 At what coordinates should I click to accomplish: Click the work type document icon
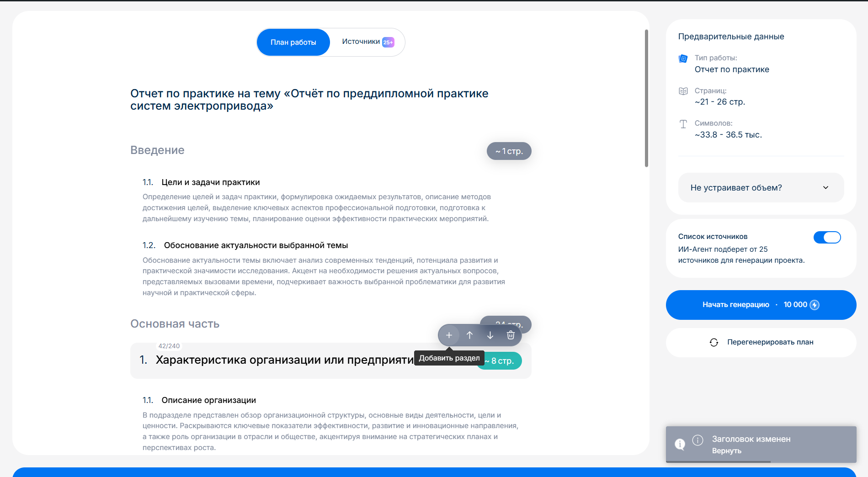[683, 58]
